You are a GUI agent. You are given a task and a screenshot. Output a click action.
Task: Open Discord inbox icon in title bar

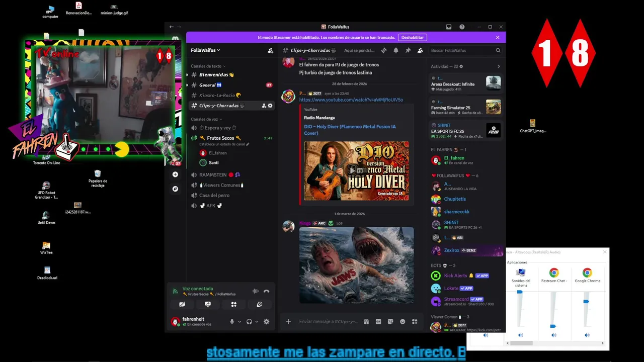click(x=449, y=27)
